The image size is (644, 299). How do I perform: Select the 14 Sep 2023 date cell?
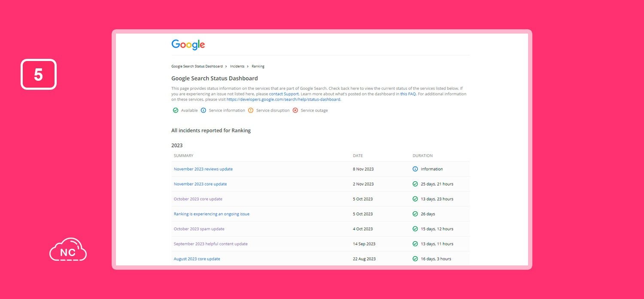364,244
